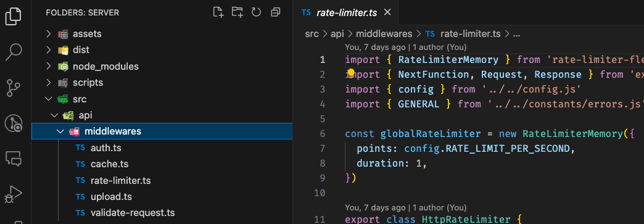Open the Source Control view
Image resolution: width=644 pixels, height=224 pixels.
(13, 88)
